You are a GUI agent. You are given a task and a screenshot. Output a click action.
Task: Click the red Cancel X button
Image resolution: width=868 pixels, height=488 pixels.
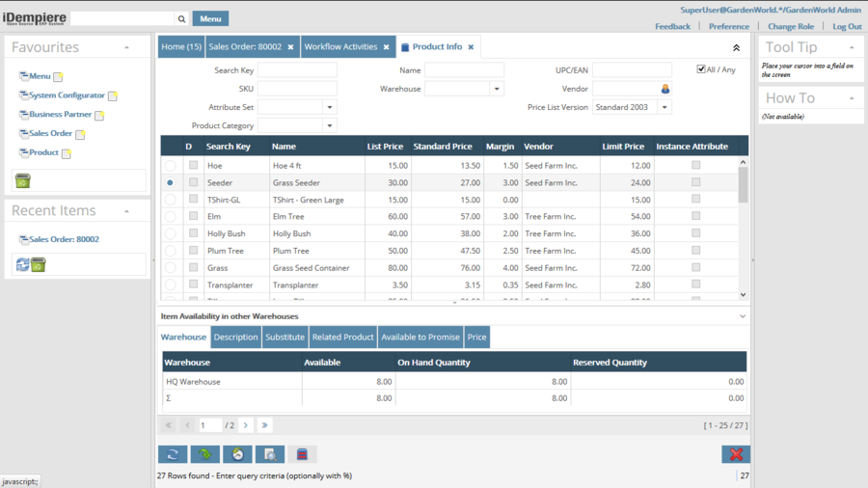point(735,454)
